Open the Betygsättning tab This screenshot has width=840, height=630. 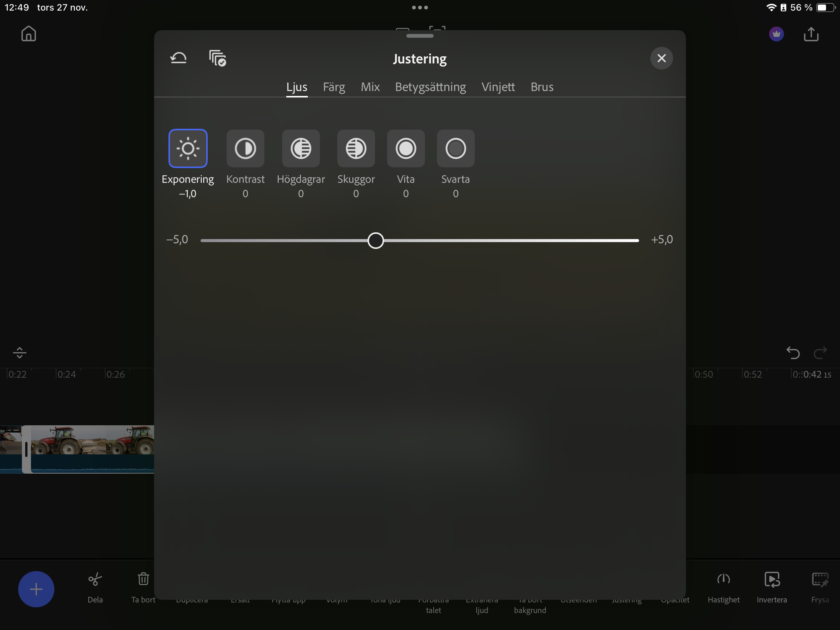430,87
